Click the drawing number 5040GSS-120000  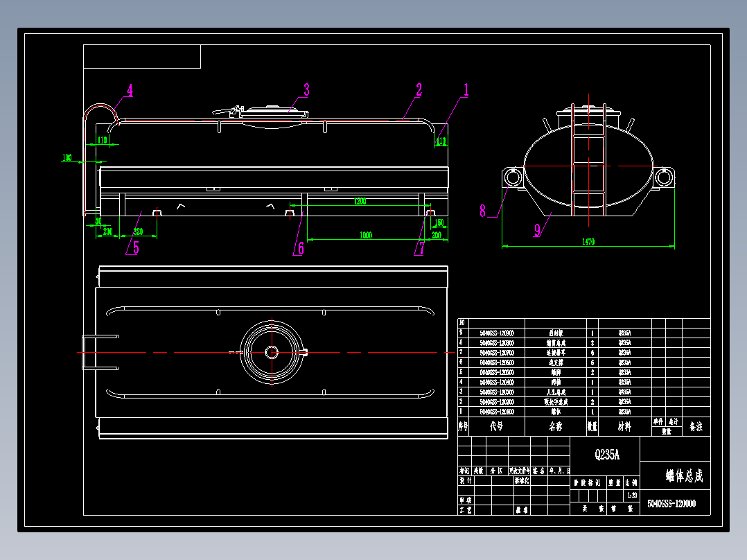click(671, 503)
